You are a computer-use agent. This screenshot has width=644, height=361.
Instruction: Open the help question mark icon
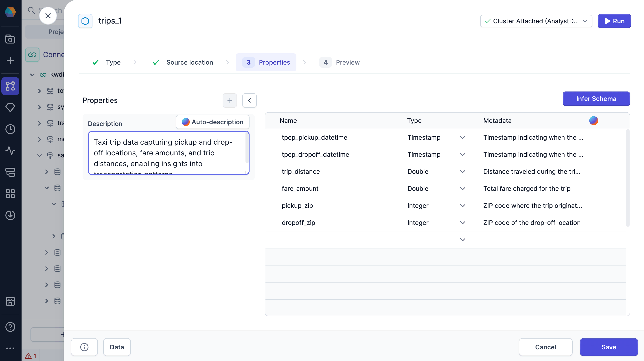tap(10, 327)
